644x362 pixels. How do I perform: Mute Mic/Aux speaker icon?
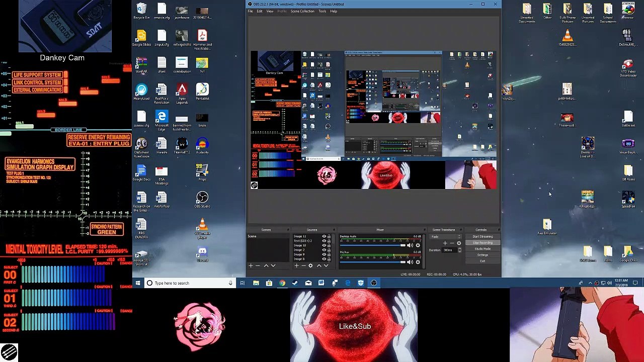click(x=411, y=262)
